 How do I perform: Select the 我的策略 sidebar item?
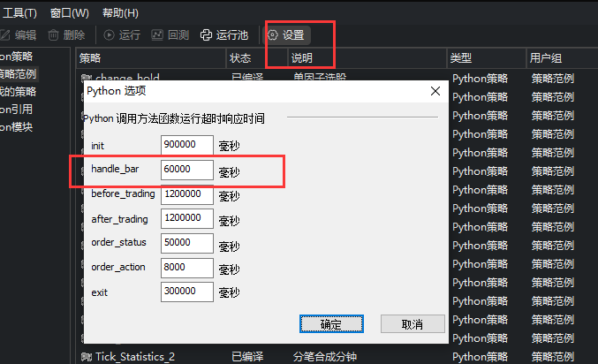click(x=18, y=92)
